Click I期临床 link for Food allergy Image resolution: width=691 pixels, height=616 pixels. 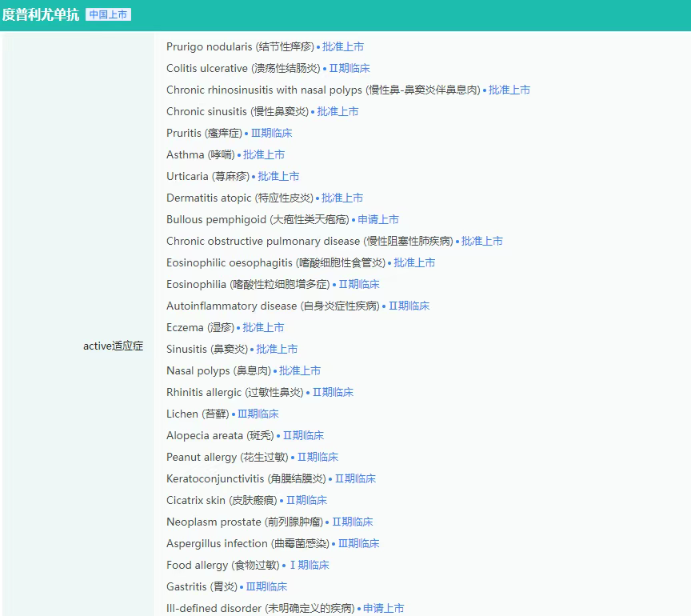tap(309, 565)
